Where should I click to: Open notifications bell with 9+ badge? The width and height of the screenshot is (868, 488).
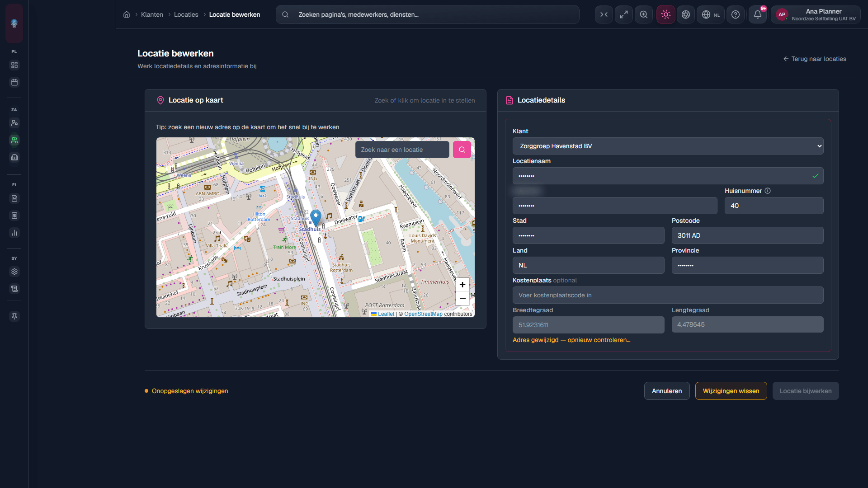[x=758, y=14]
